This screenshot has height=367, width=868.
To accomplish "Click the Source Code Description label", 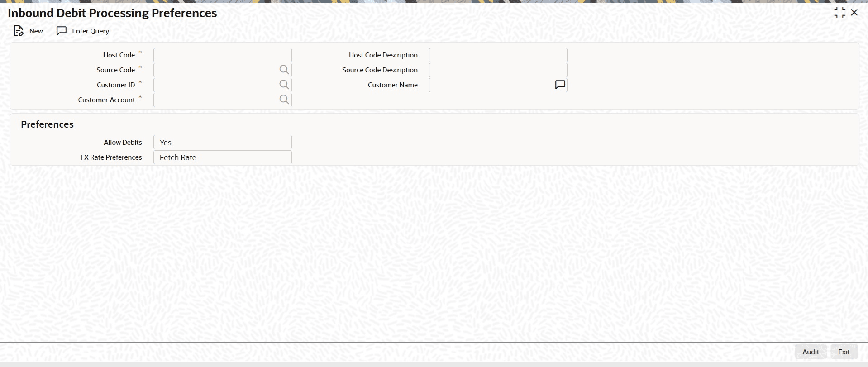I will (x=380, y=70).
